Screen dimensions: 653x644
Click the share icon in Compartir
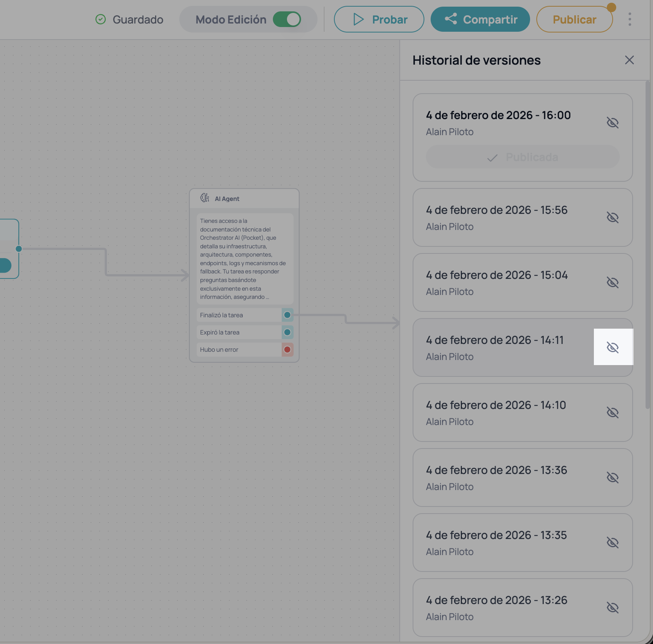click(x=451, y=19)
